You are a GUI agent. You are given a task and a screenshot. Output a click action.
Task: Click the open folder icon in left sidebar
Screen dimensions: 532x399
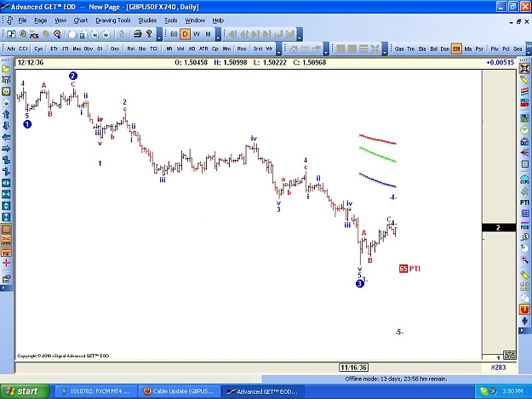[x=6, y=69]
